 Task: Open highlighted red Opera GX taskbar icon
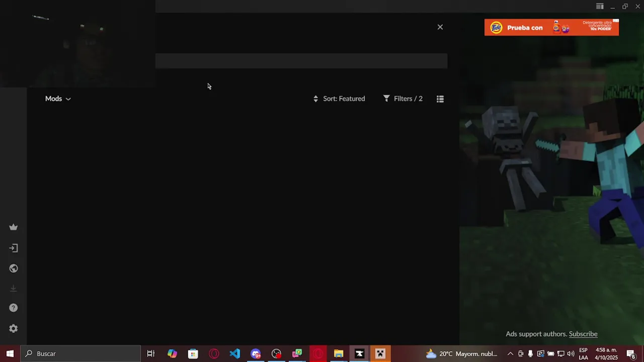pos(318,353)
